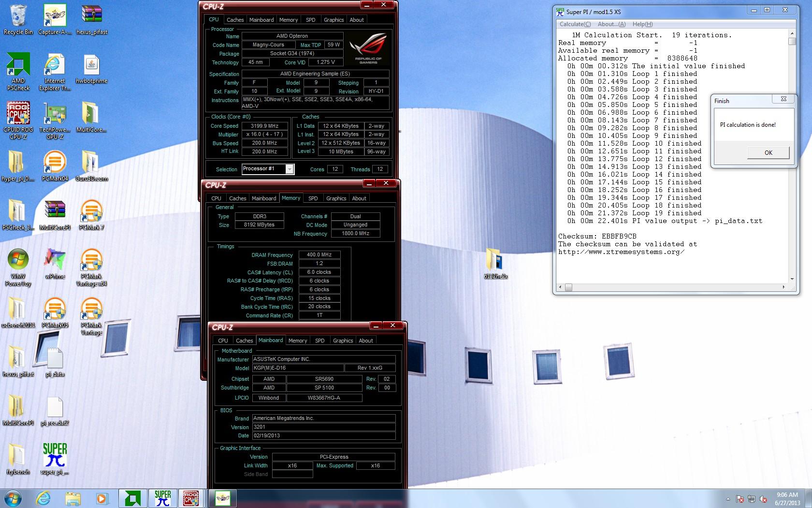Open the pi_data text file icon
Screen dimensions: 812x508
point(55,362)
